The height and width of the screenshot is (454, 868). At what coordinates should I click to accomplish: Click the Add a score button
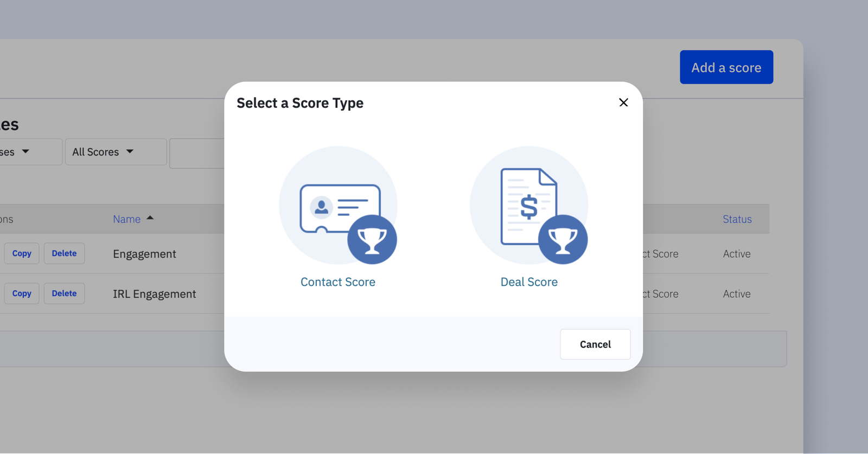tap(726, 67)
